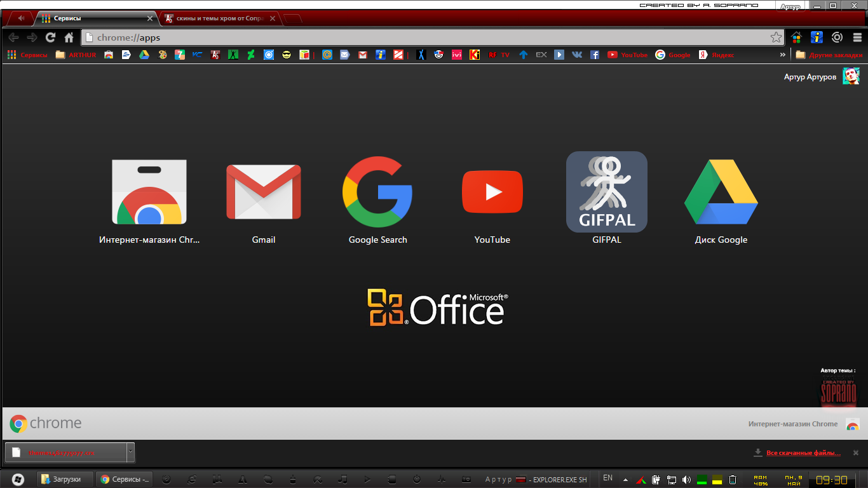The image size is (868, 488).
Task: Click the Артур profile button in title bar
Action: pyautogui.click(x=790, y=6)
